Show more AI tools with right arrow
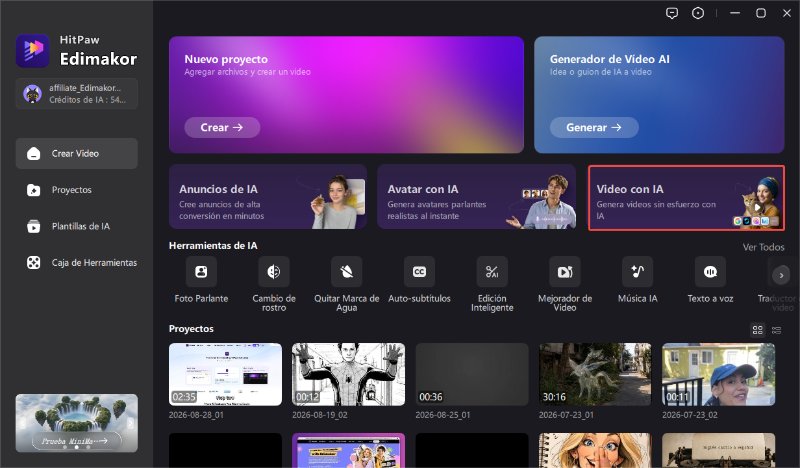 coord(781,276)
